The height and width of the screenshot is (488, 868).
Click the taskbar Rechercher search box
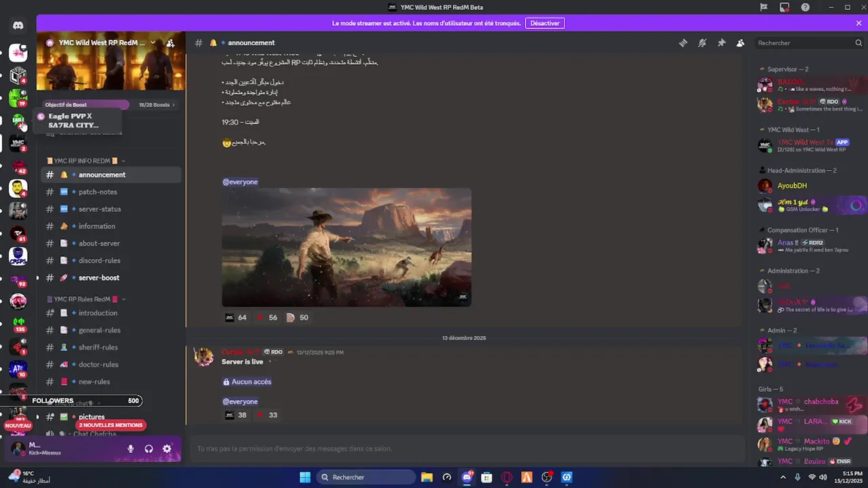click(x=366, y=477)
